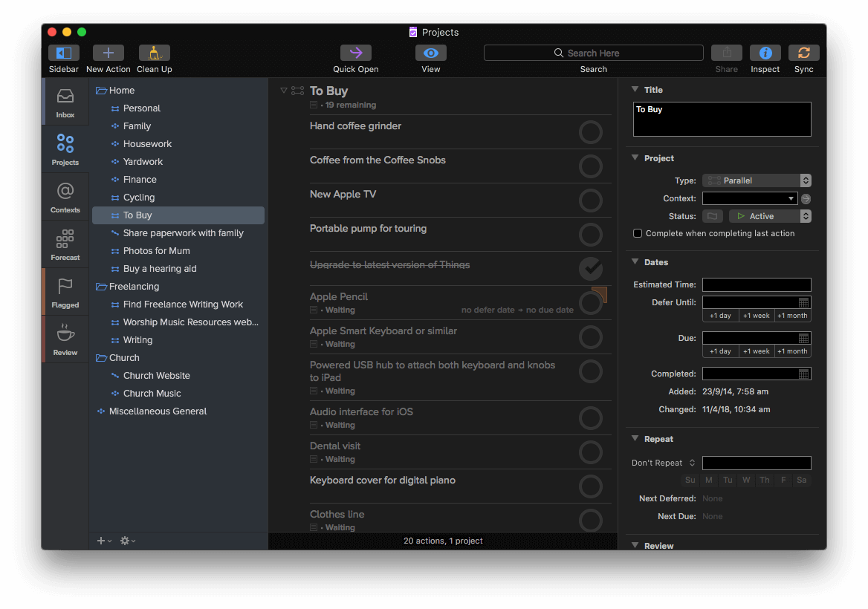
Task: Switch to the Forecast perspective
Action: pyautogui.click(x=65, y=244)
